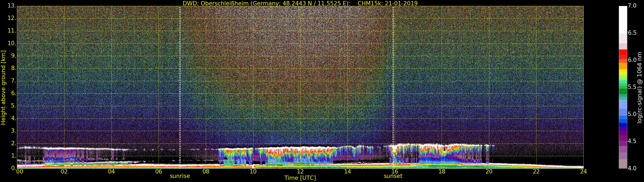Click the colorbar value label '6.5'
Screen dimensions: 644x182
click(x=632, y=33)
